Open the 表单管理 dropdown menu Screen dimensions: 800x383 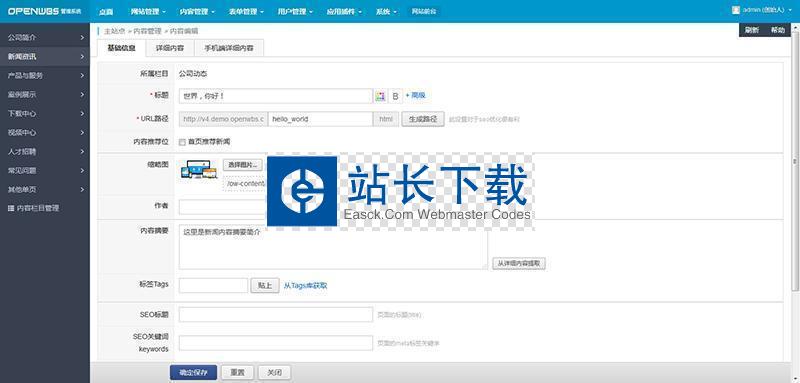pos(246,11)
